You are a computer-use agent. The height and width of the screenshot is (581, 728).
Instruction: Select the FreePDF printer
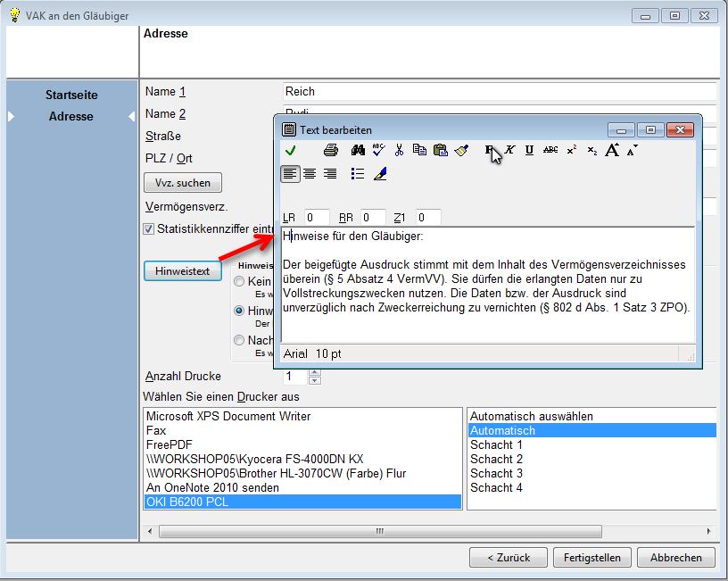pos(170,444)
